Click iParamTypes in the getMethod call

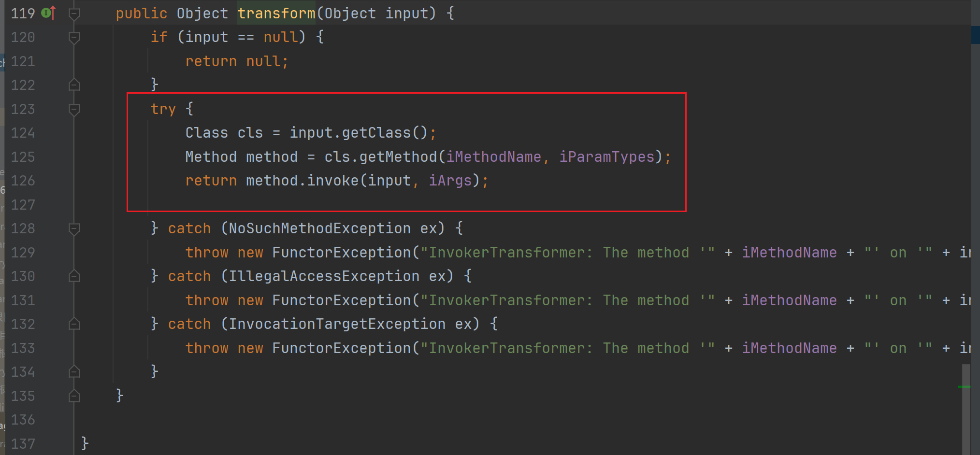pyautogui.click(x=607, y=157)
